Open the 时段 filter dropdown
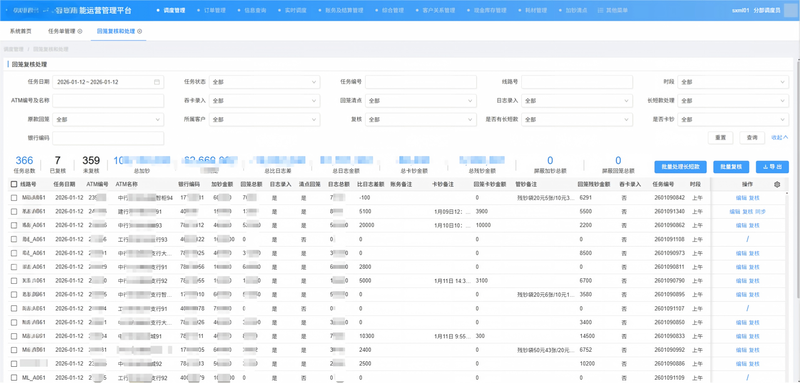The width and height of the screenshot is (800, 383). pyautogui.click(x=733, y=82)
